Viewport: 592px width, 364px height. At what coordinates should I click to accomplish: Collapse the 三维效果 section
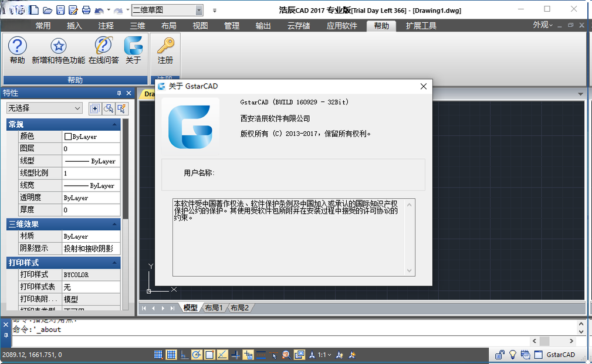tap(114, 224)
